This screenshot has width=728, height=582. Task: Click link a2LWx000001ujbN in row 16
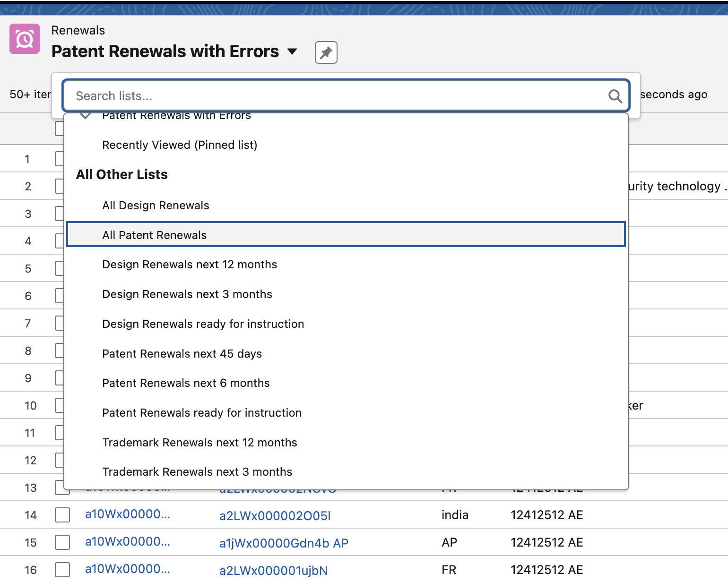click(273, 571)
